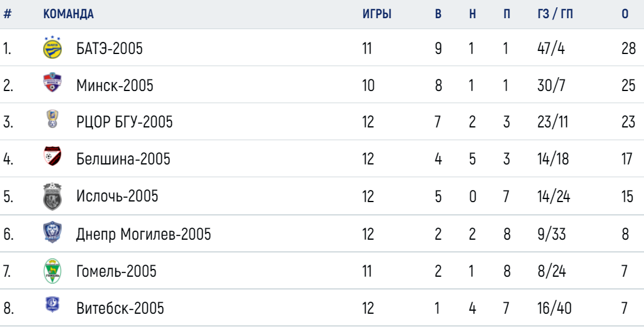
Task: Open the РЦОР БГУ-2005 team page
Action: click(124, 122)
